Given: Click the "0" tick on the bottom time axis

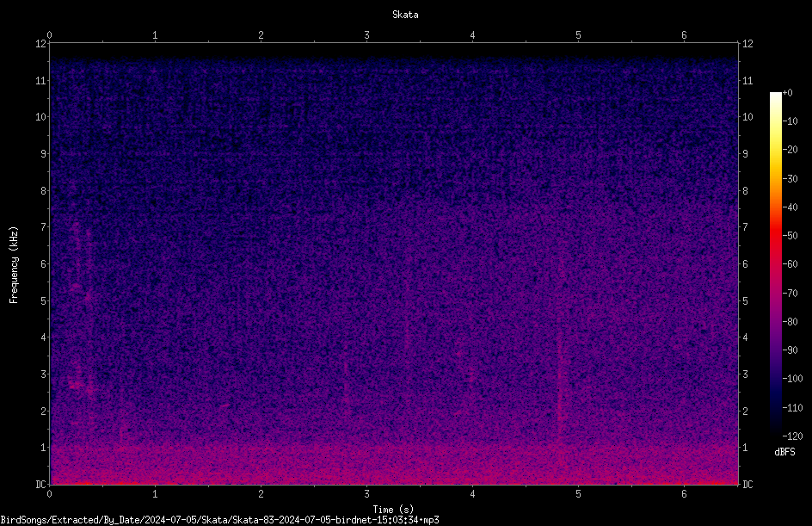Looking at the screenshot, I should (x=49, y=494).
